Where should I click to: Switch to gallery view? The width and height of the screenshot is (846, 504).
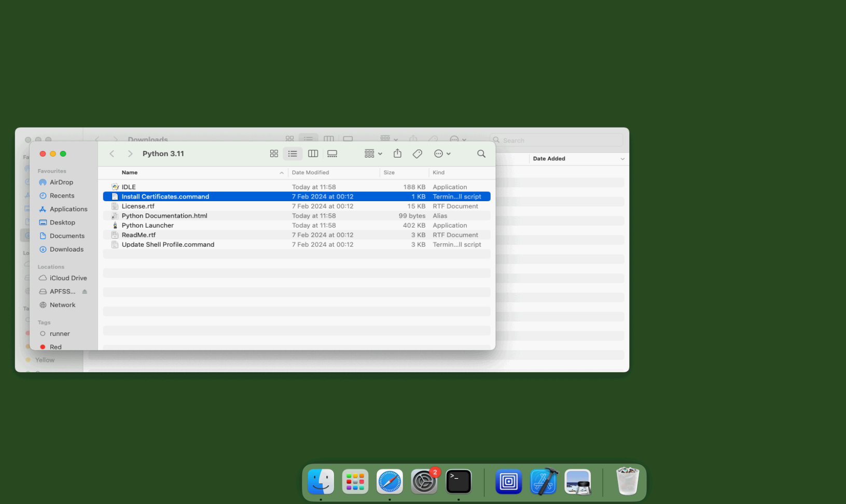(x=332, y=154)
